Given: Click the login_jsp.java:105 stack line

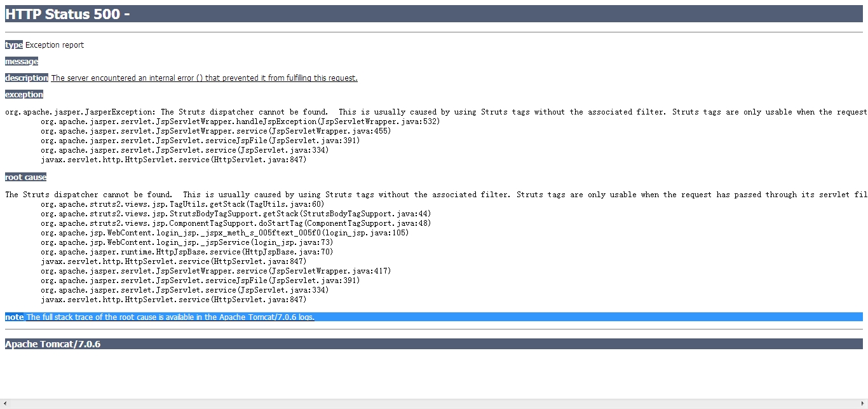Looking at the screenshot, I should click(x=225, y=233).
